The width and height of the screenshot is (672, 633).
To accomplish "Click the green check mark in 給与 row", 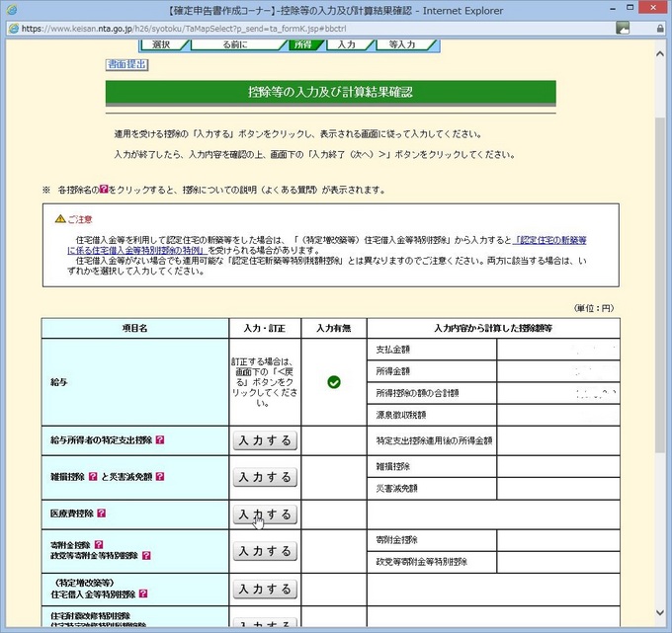I will tap(333, 381).
